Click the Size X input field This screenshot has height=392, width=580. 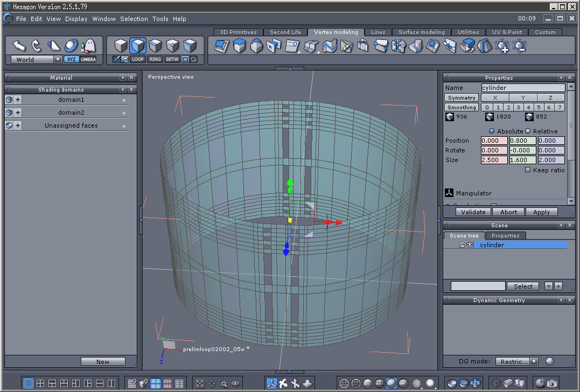(494, 160)
